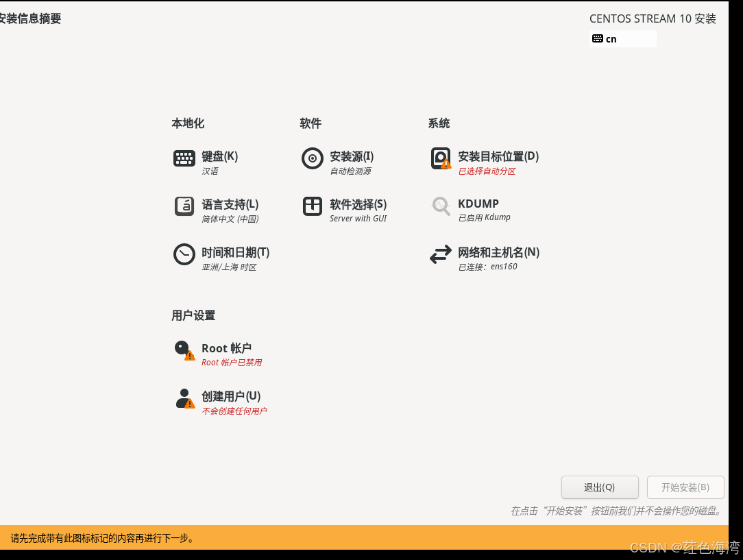743x560 pixels.
Task: Click the status text Server with GUI
Action: tap(358, 219)
